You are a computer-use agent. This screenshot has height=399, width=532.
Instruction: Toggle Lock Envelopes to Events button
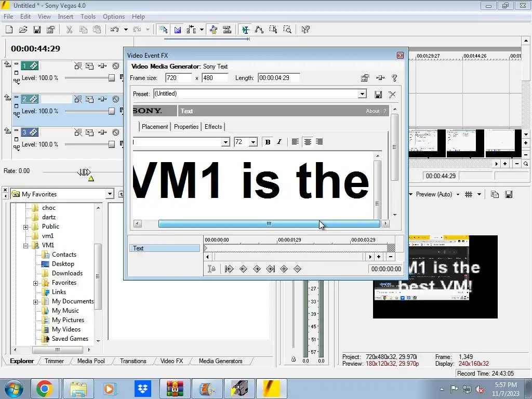[x=214, y=30]
